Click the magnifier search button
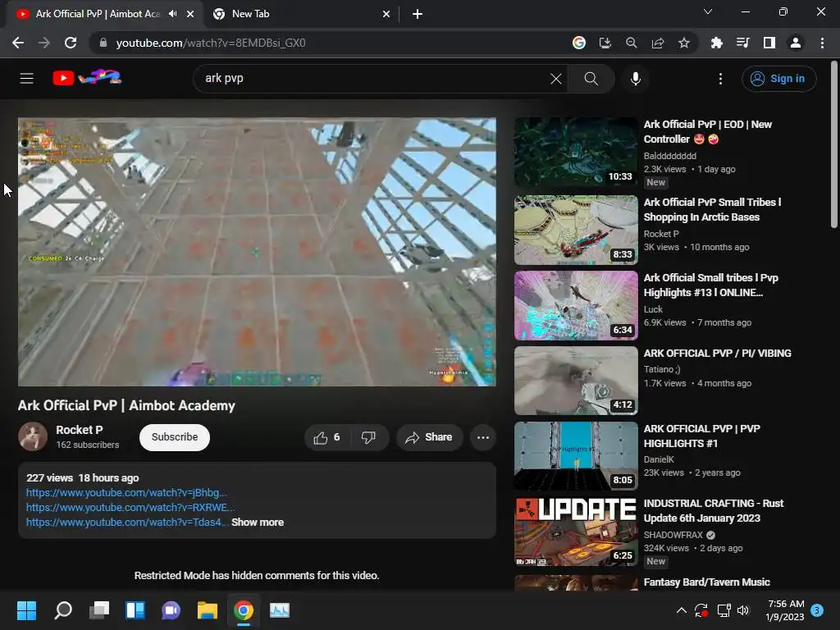The image size is (840, 630). click(x=591, y=79)
